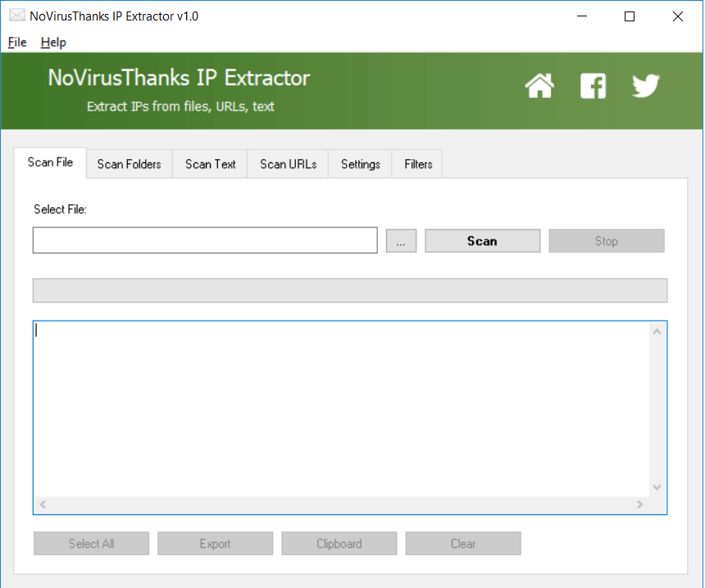The image size is (705, 588).
Task: Switch to the Scan Text tab
Action: tap(211, 164)
